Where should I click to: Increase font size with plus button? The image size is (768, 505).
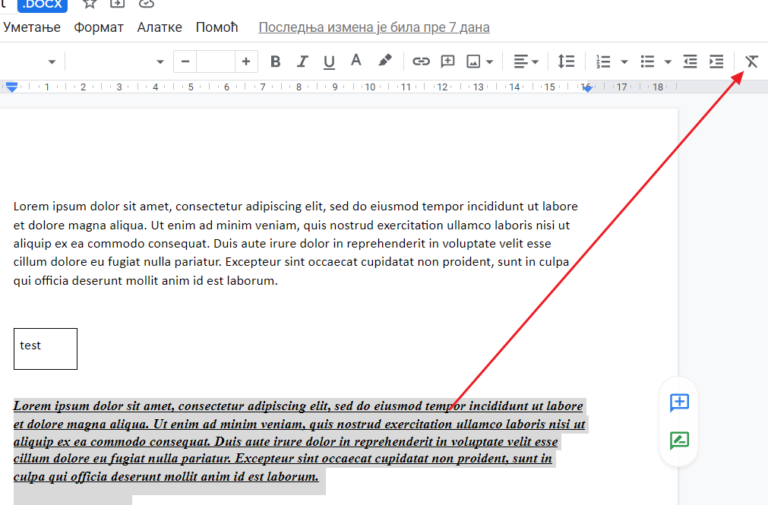click(x=246, y=62)
